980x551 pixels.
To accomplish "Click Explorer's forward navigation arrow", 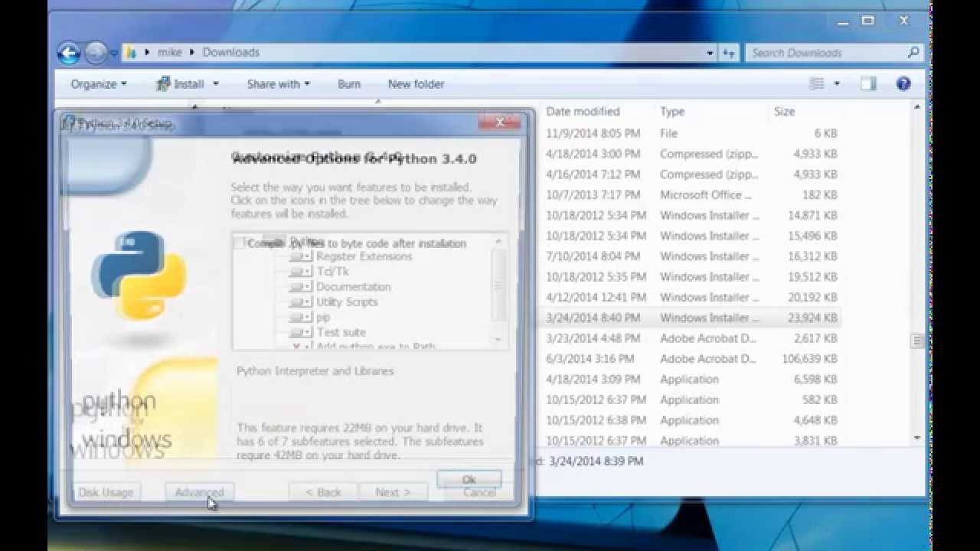I will (x=96, y=53).
